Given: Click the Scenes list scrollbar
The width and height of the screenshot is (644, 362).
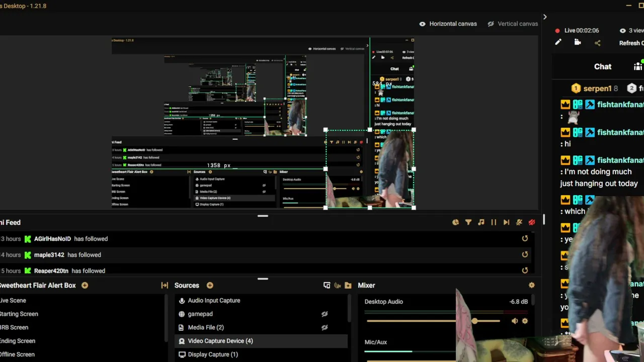Looking at the screenshot, I should click(166, 318).
